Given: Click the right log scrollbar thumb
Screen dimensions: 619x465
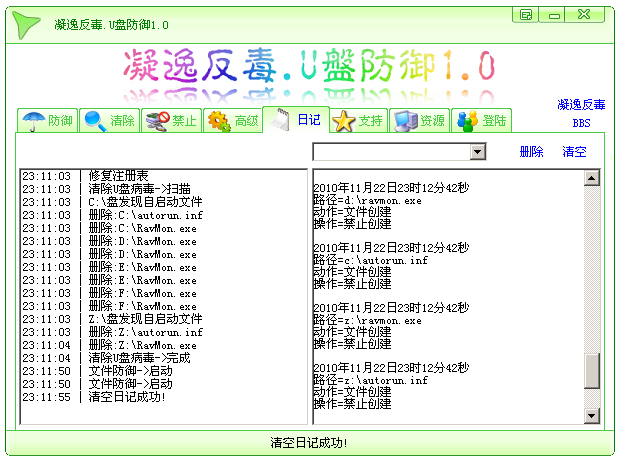Looking at the screenshot, I should [591, 371].
